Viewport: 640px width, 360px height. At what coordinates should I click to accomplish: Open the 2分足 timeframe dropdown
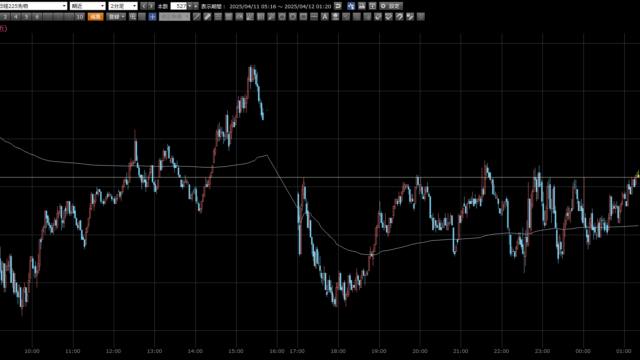coord(123,6)
